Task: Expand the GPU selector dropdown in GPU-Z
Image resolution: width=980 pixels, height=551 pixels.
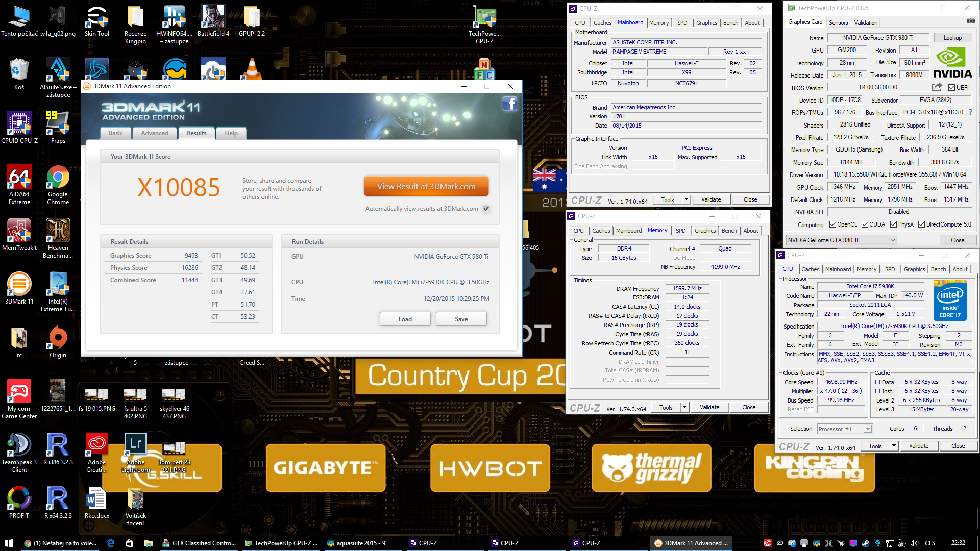Action: click(x=892, y=240)
